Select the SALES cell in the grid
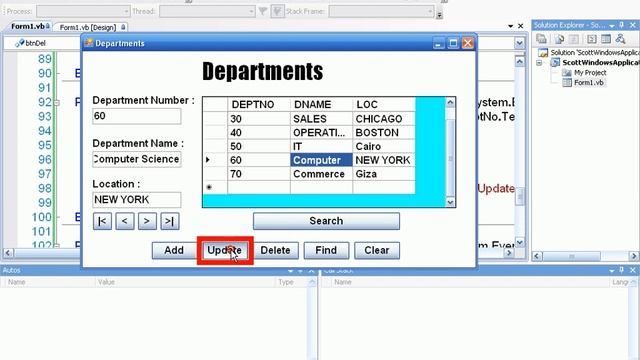Image resolution: width=640 pixels, height=360 pixels. click(321, 119)
